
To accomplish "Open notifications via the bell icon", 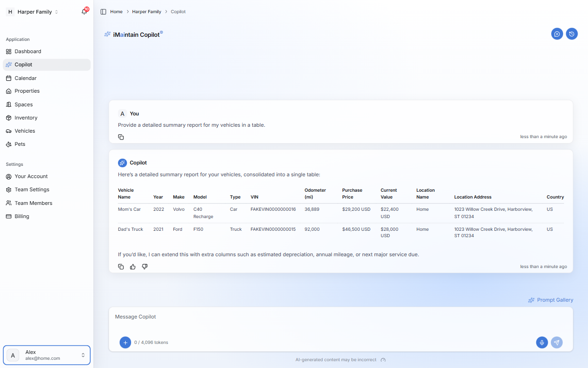I will [84, 11].
